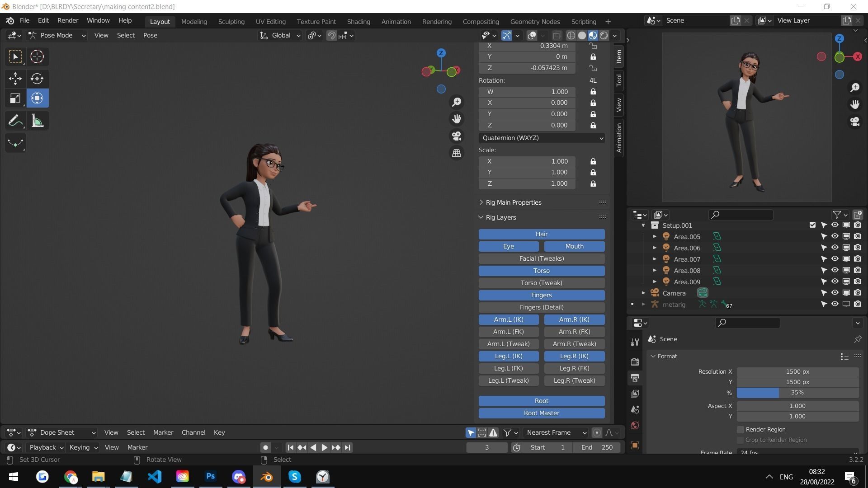868x488 pixels.
Task: Switch perspective/orthographic grid icon
Action: coord(457,153)
